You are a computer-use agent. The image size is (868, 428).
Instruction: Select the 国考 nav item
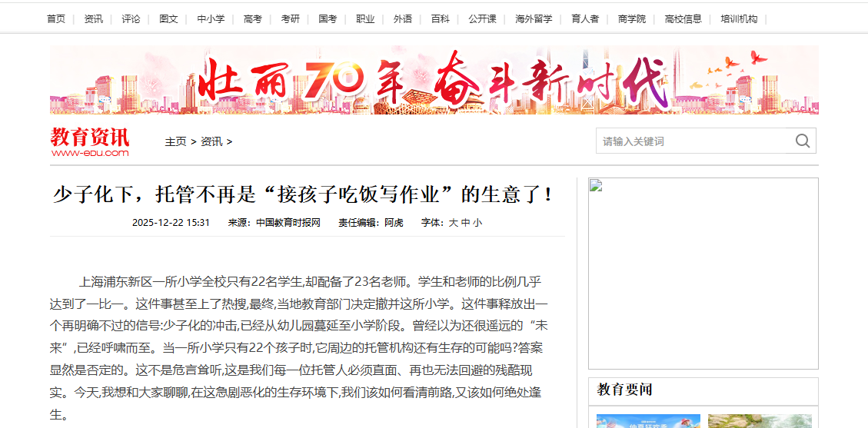[x=328, y=18]
